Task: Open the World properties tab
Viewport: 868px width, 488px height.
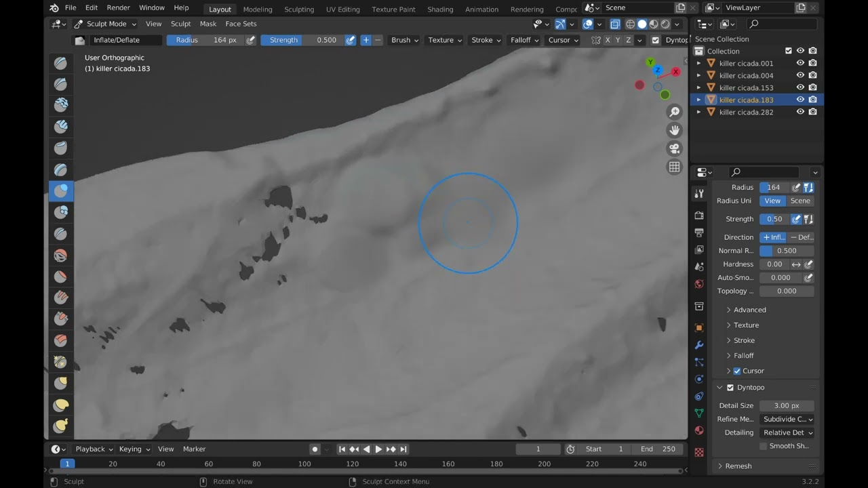Action: 699,284
